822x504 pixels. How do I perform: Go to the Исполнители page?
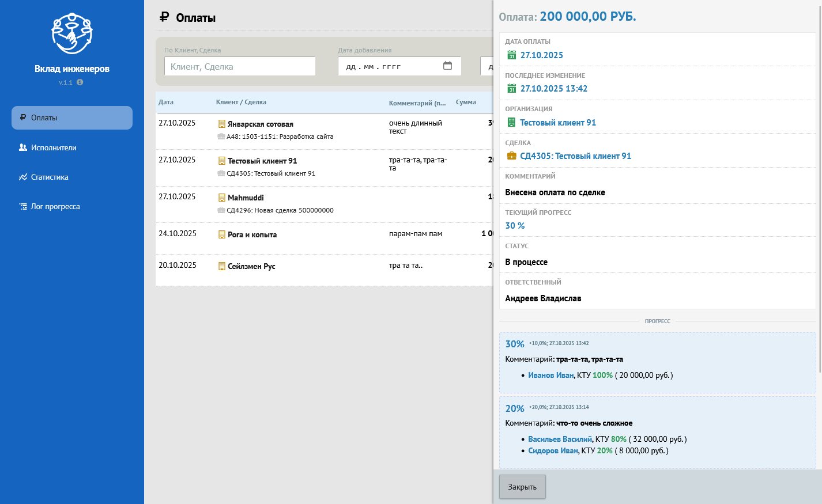(53, 147)
